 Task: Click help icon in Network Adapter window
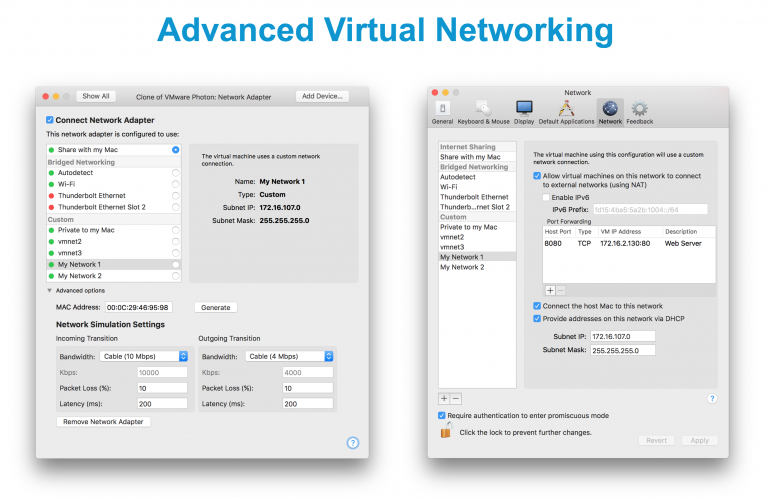[x=353, y=442]
